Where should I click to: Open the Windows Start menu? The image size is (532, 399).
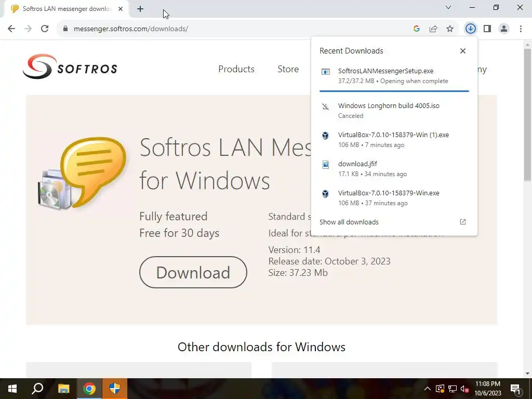click(x=12, y=389)
